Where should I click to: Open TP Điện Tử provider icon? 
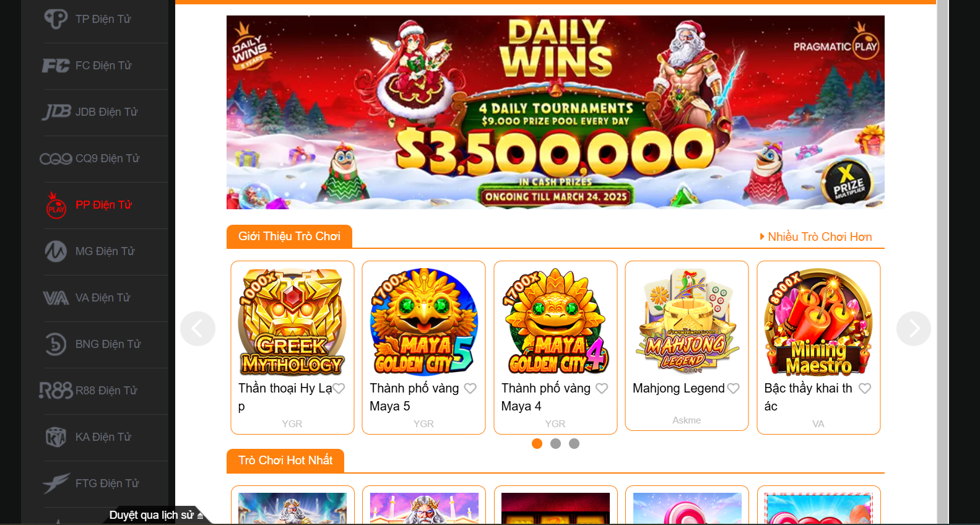pyautogui.click(x=56, y=19)
